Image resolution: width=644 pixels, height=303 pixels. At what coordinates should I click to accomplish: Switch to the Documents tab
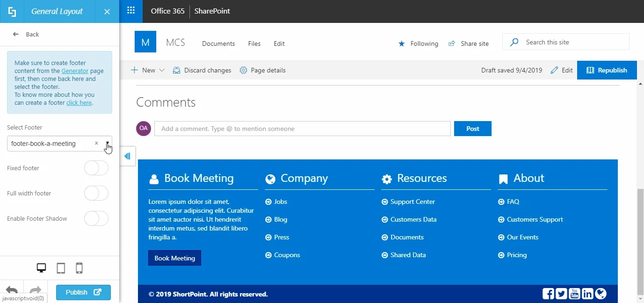(218, 43)
